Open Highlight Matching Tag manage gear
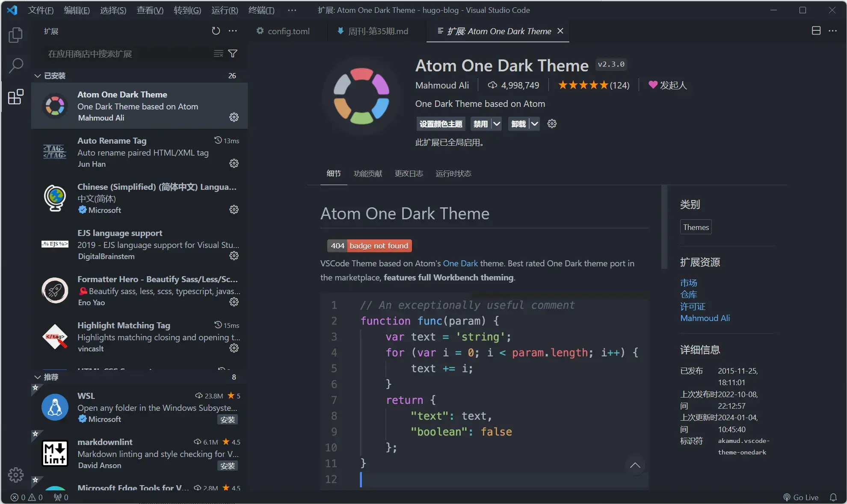This screenshot has width=847, height=504. 234,348
